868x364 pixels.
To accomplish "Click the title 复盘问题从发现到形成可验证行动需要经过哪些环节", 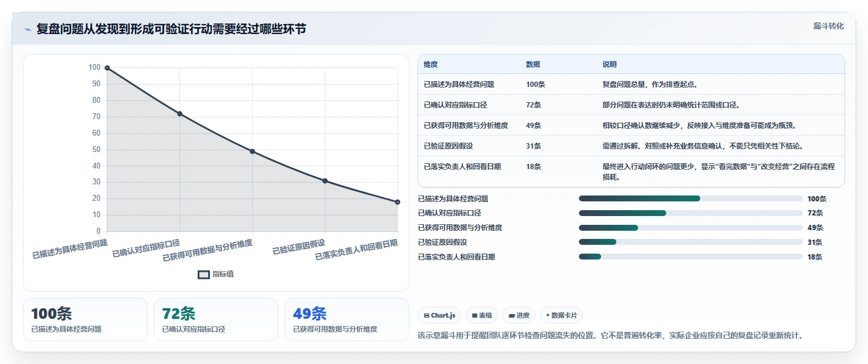I will [171, 29].
